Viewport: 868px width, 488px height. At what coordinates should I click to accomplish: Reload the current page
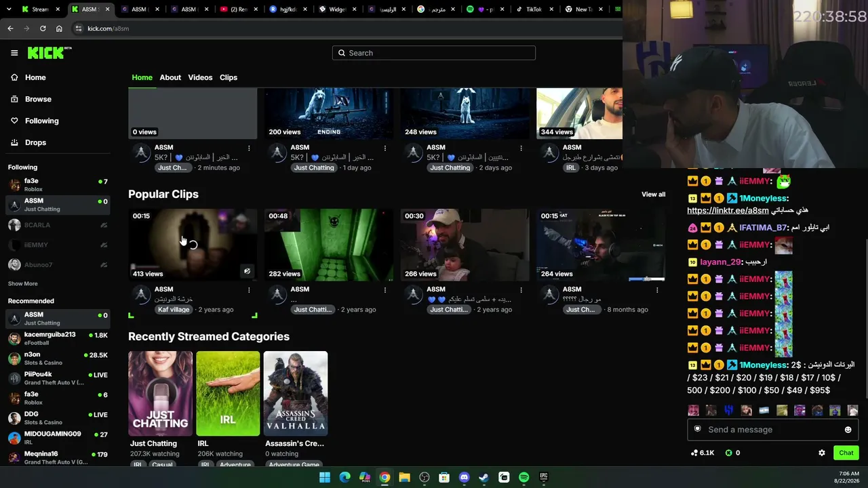pyautogui.click(x=43, y=28)
